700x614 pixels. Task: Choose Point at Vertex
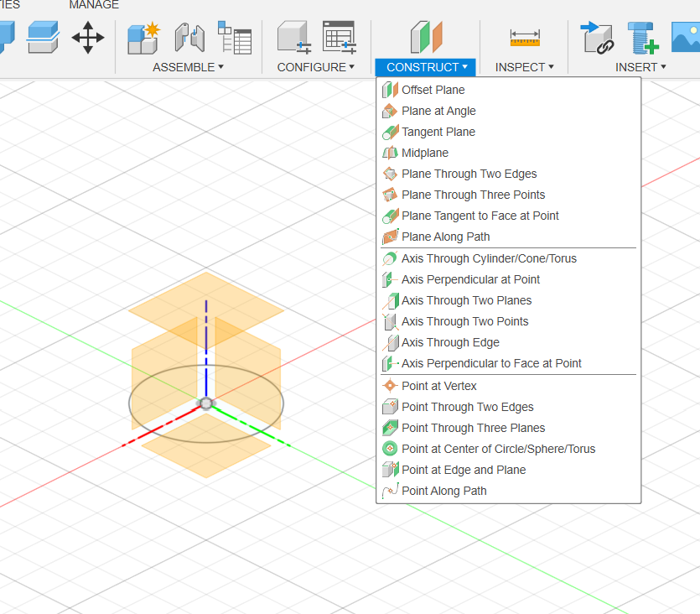[509, 386]
